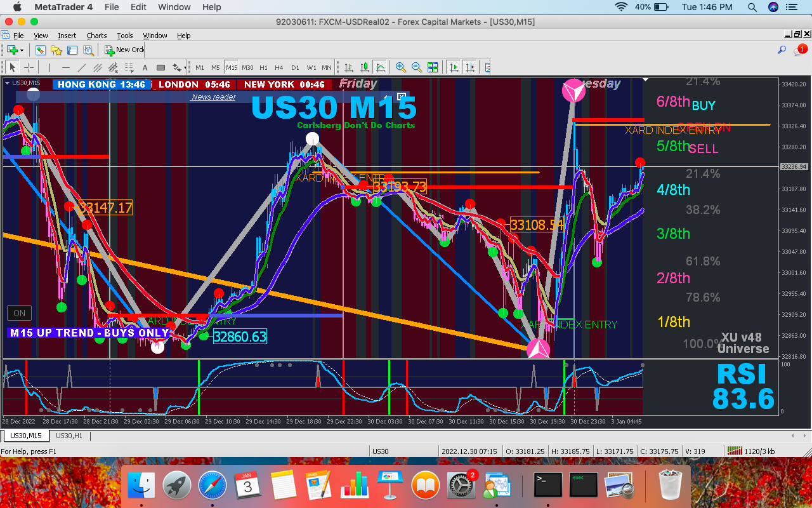Switch chart to line chart style

pyautogui.click(x=380, y=67)
